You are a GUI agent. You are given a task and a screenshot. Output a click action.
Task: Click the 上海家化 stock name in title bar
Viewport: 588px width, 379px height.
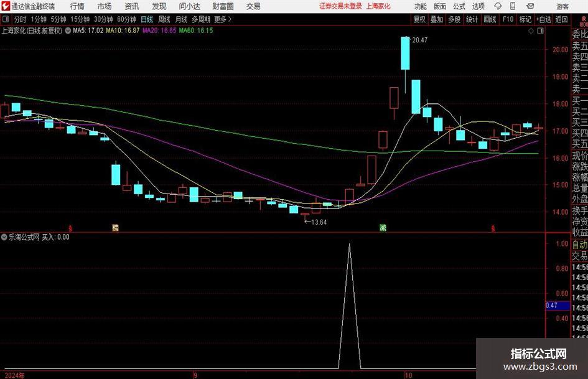[378, 6]
